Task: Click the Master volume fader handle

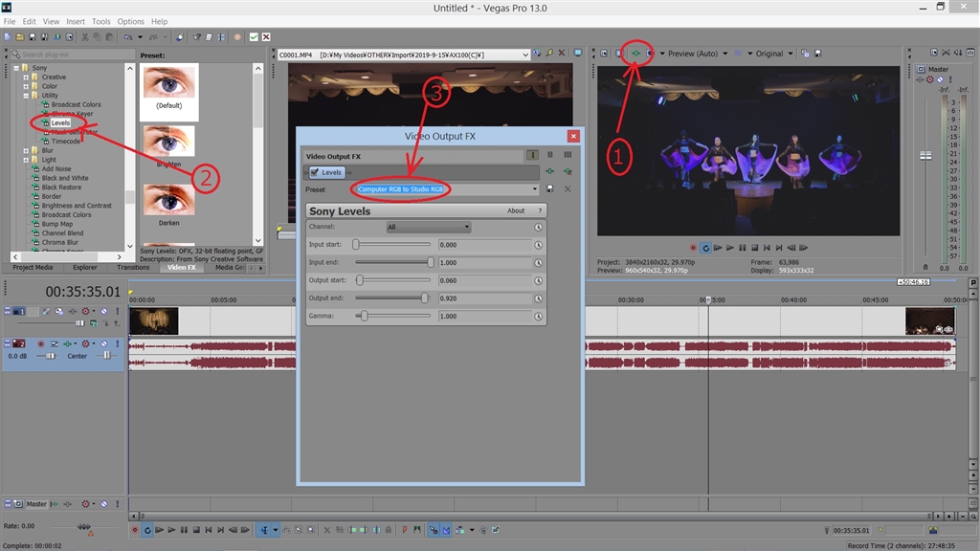Action: coord(925,156)
